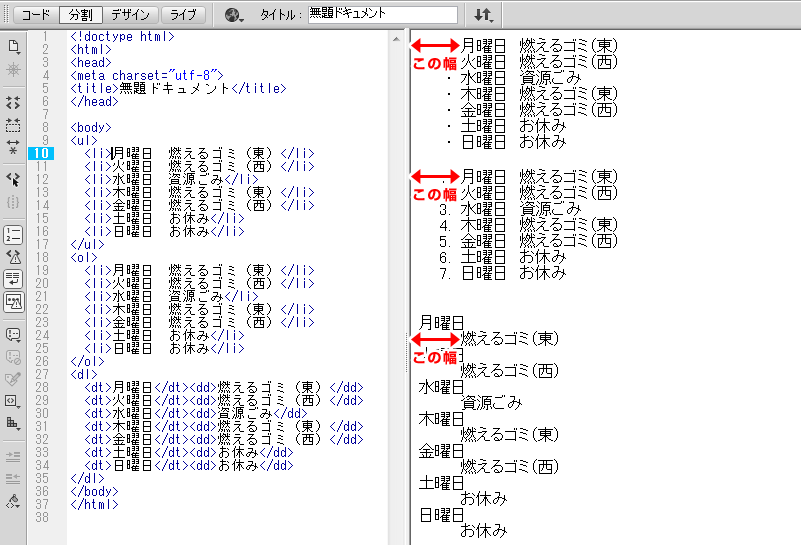Collapse the full tag
801x545 pixels.
13,103
